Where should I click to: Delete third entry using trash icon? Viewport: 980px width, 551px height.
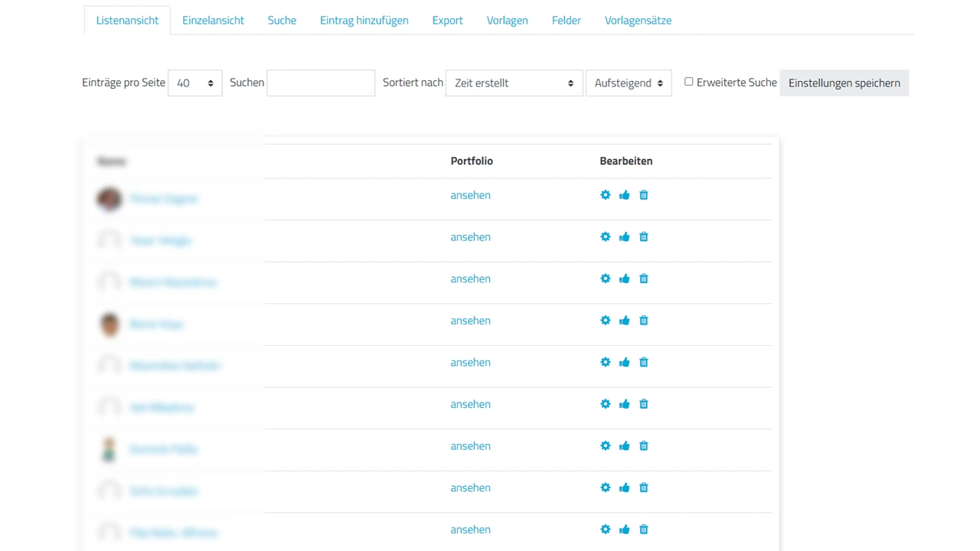643,279
